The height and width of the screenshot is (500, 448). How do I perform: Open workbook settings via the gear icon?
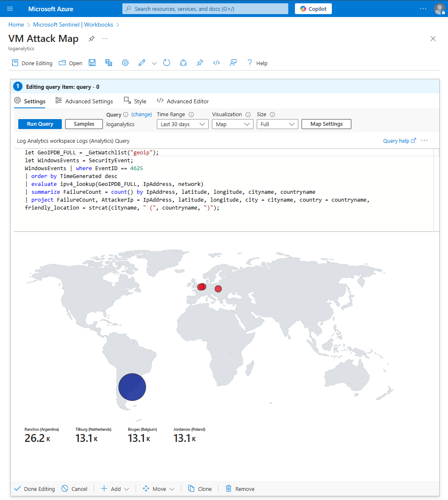(125, 63)
